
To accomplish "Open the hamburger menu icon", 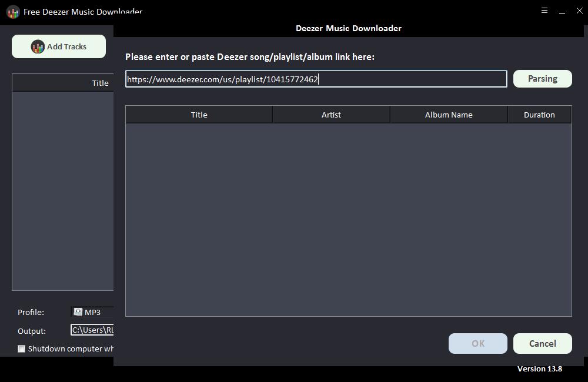I will coord(544,11).
